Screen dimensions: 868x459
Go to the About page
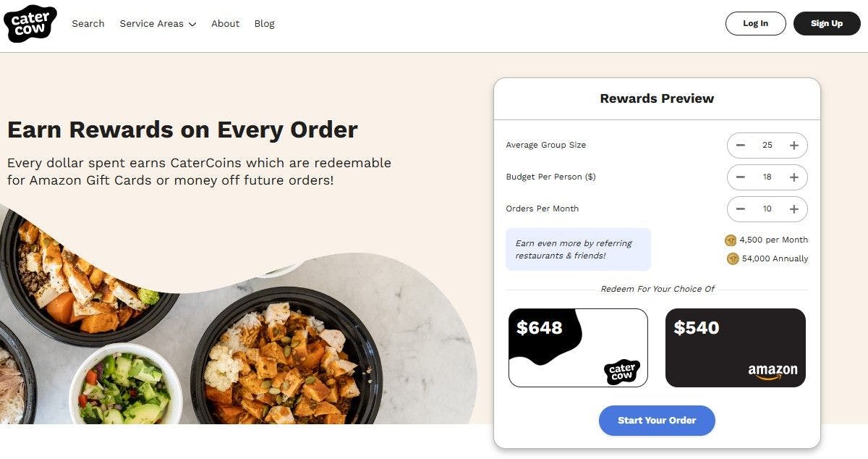(x=225, y=24)
